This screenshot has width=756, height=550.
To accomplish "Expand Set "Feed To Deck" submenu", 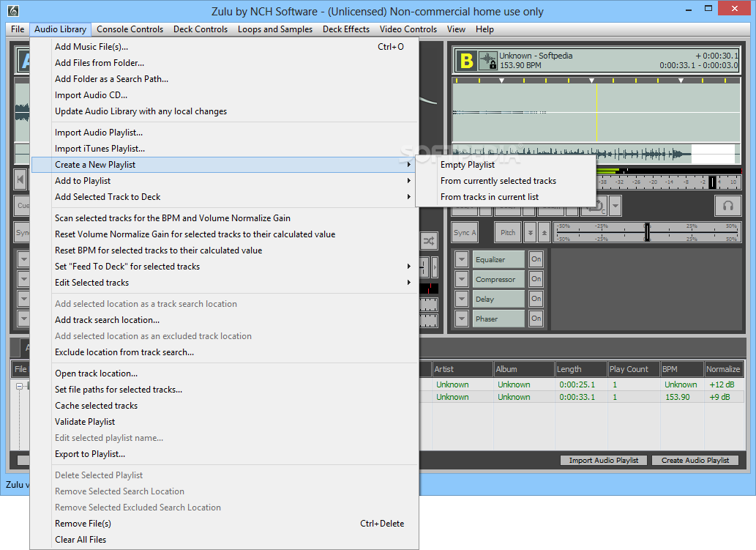I will [x=224, y=267].
